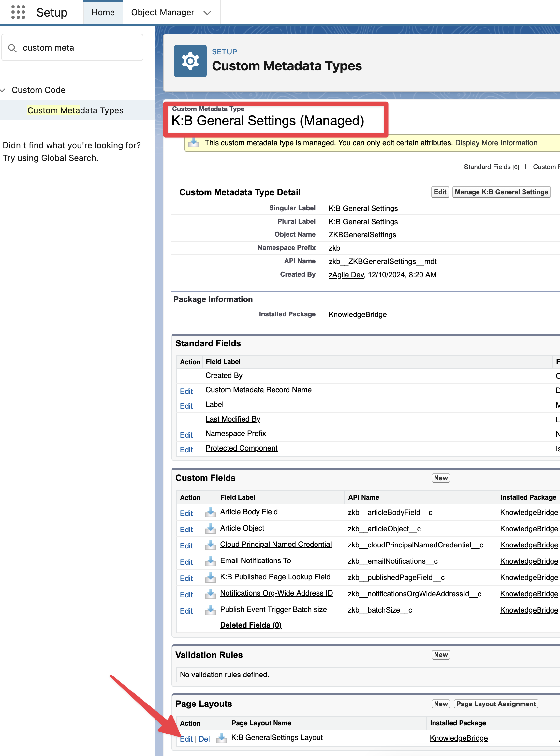560x756 pixels.
Task: Click Manage K:B General Settings button
Action: [x=501, y=192]
